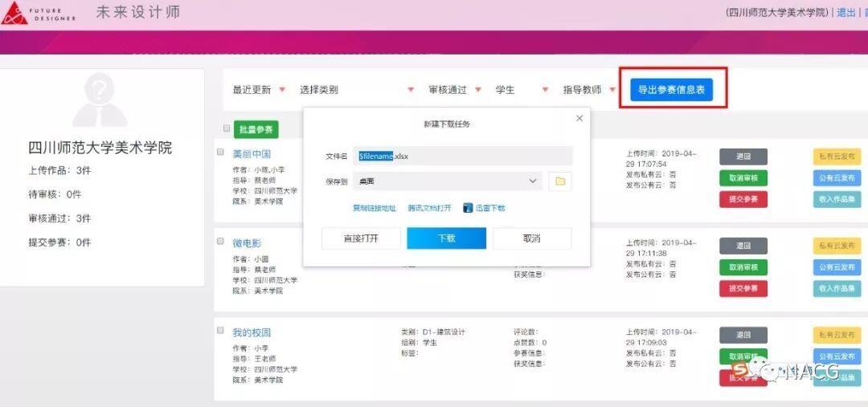Open the 最近更新 sort dropdown
The image size is (868, 407).
coord(259,90)
